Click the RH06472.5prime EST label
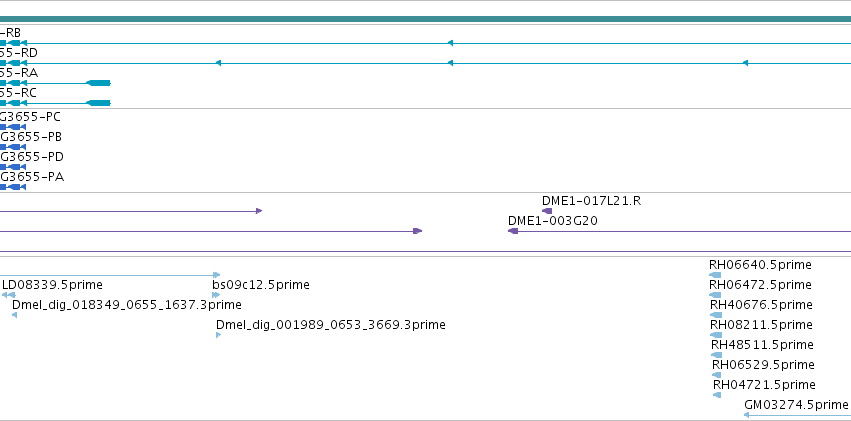 pos(760,285)
